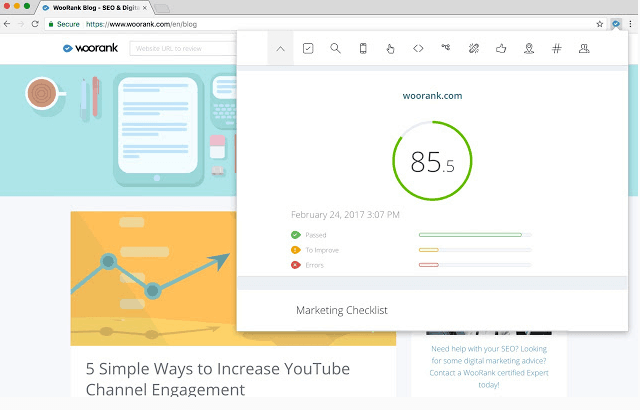Click the February 24, 2017 3:07 PM date
Screen dimensions: 640x410
pos(345,215)
